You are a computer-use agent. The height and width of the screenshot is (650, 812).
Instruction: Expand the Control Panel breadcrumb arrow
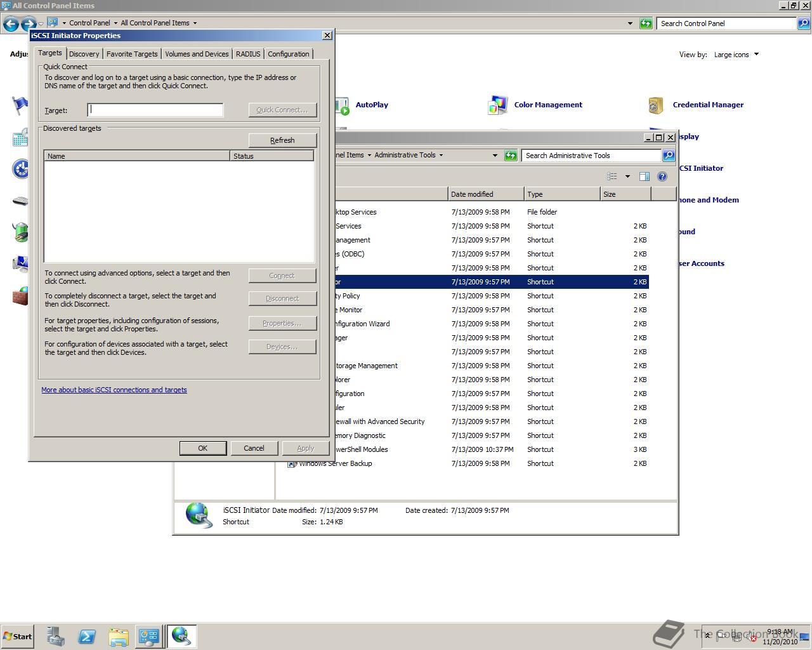point(115,23)
